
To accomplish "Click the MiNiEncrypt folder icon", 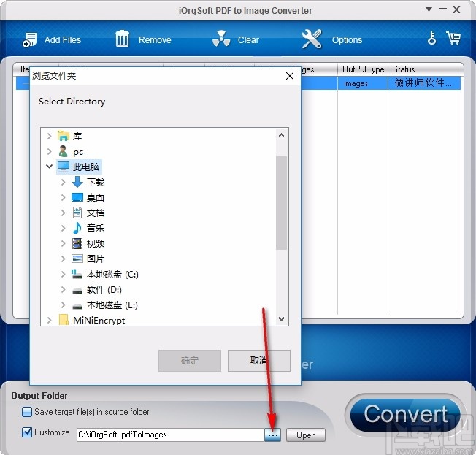I will pos(63,320).
